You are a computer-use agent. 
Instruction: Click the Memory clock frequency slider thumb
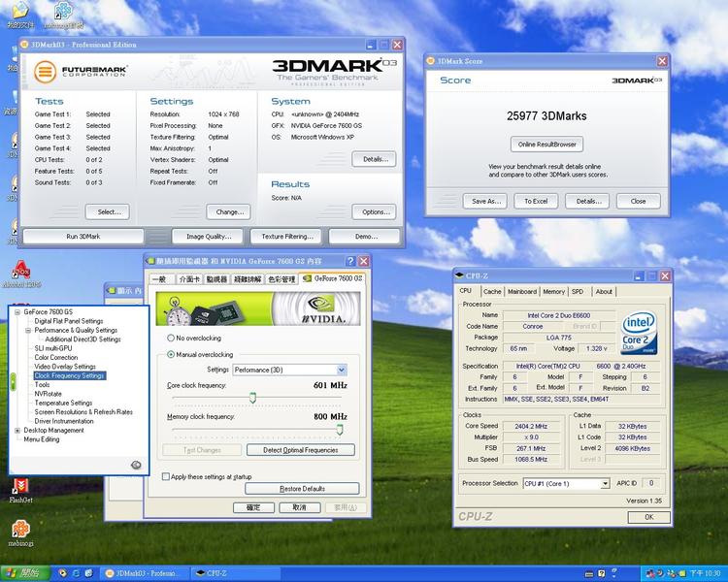tap(340, 430)
